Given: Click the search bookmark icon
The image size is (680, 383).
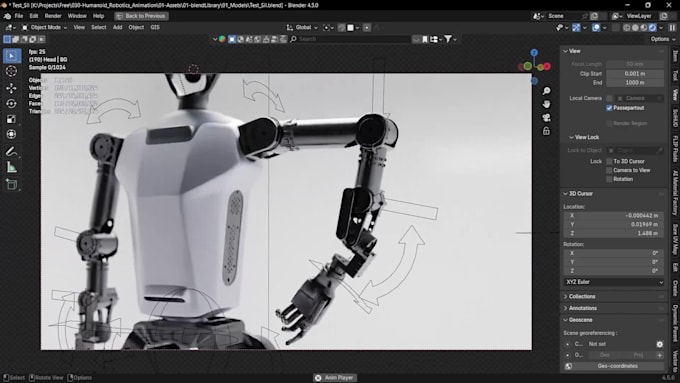Looking at the screenshot, I should click(425, 39).
